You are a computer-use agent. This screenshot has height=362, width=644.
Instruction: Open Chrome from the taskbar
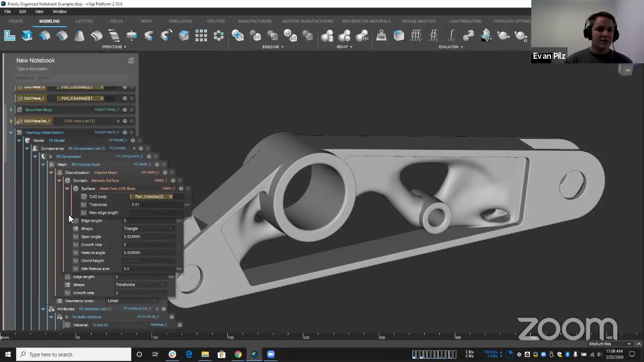coord(238,354)
